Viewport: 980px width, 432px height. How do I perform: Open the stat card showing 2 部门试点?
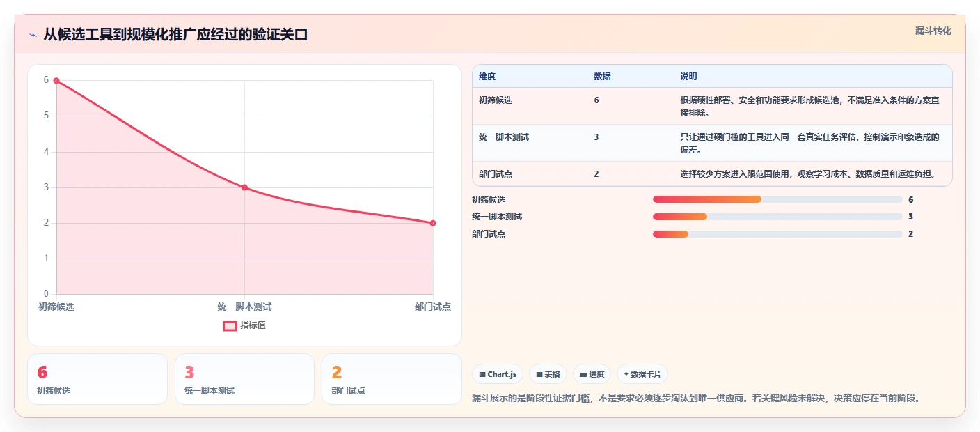[x=392, y=379]
